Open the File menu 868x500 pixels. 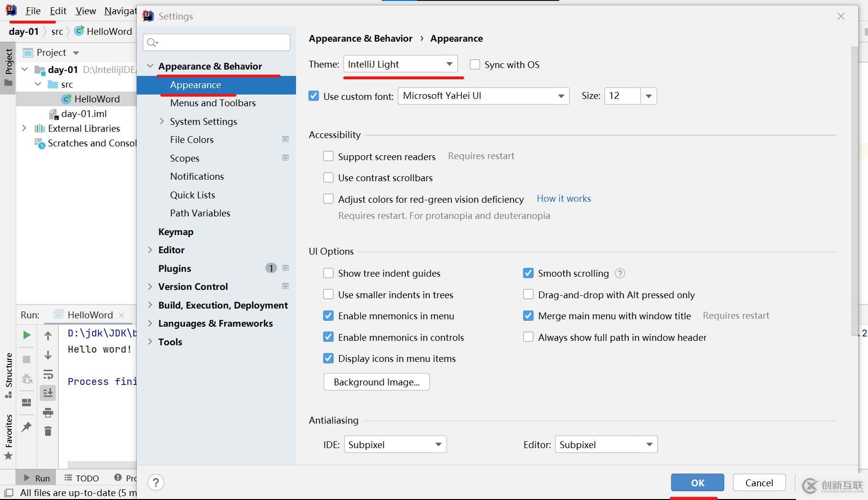[33, 11]
